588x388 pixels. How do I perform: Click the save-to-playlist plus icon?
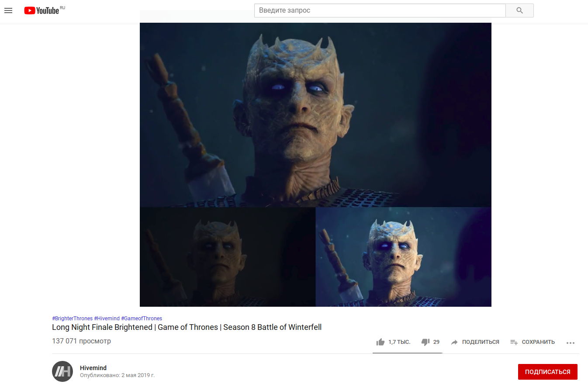pyautogui.click(x=514, y=342)
